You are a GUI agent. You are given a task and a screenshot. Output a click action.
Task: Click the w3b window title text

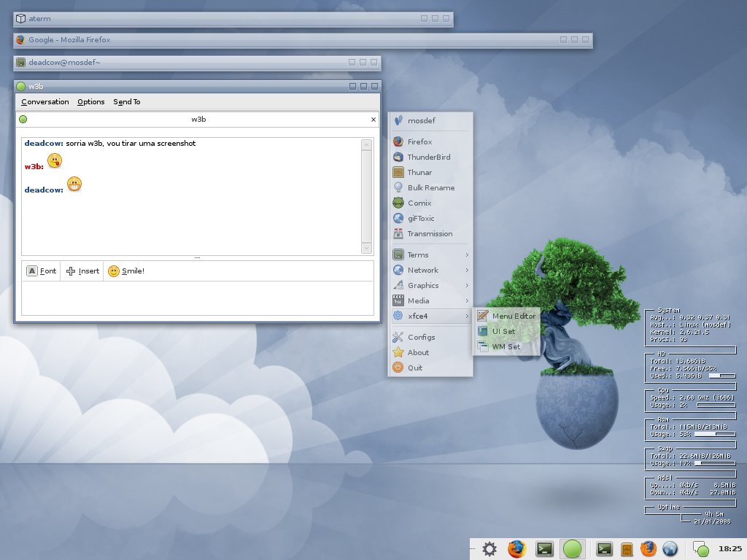[x=36, y=86]
